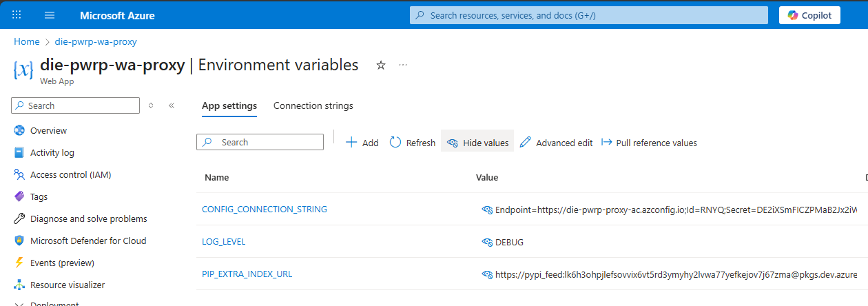Click the Microsoft Azure title link

(117, 15)
